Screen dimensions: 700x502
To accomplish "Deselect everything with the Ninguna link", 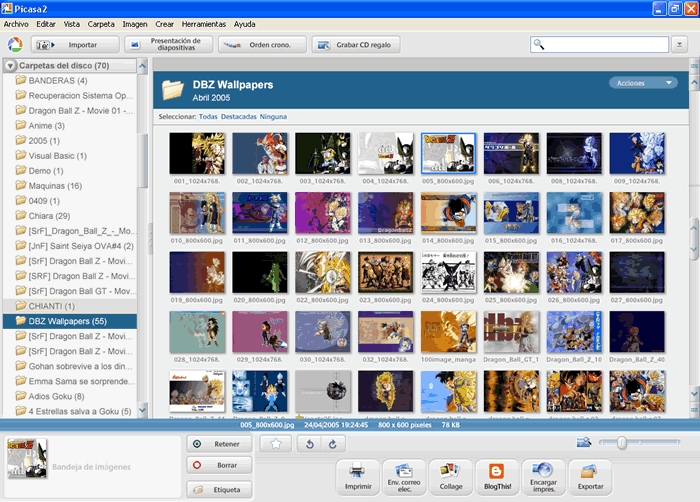I will click(273, 117).
